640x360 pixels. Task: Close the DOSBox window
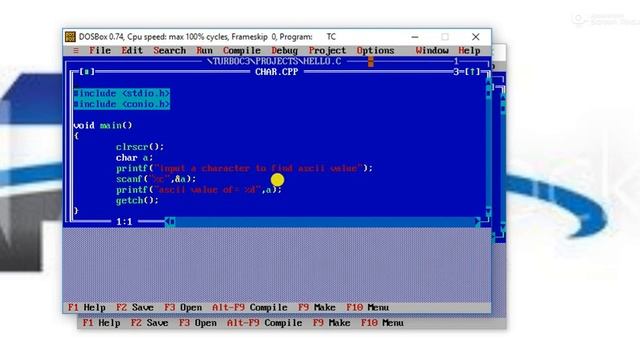(x=476, y=37)
